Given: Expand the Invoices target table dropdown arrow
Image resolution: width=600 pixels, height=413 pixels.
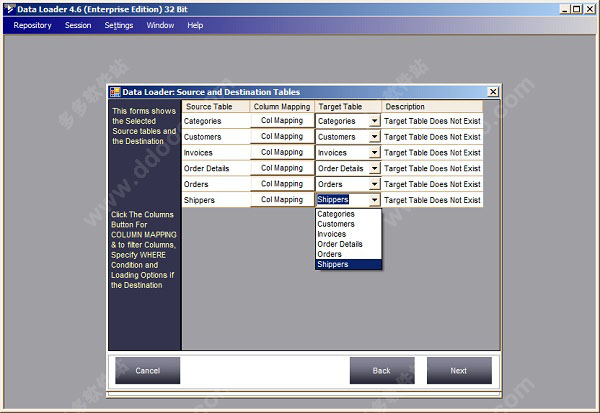Looking at the screenshot, I should [375, 152].
